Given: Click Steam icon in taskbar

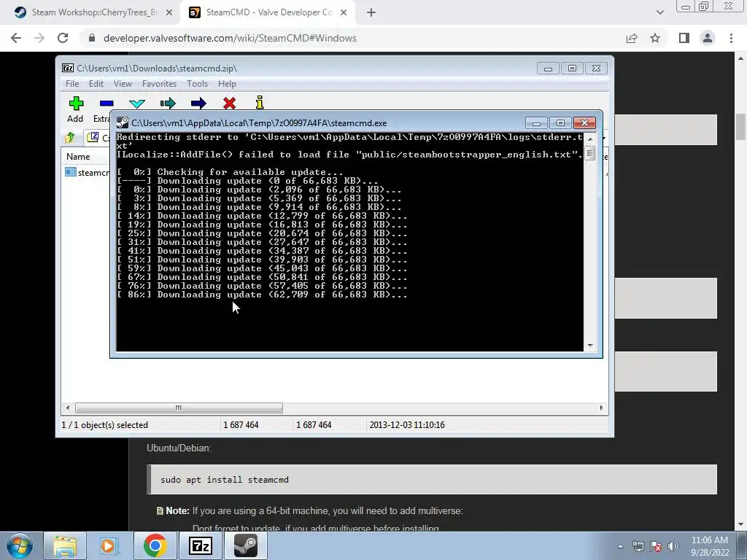Looking at the screenshot, I should coord(245,545).
